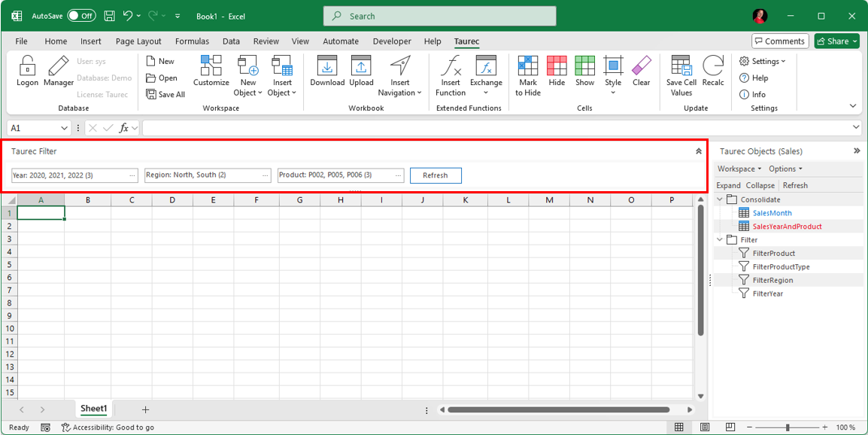Collapse the Taurec Objects pane
868x435 pixels.
tap(857, 151)
